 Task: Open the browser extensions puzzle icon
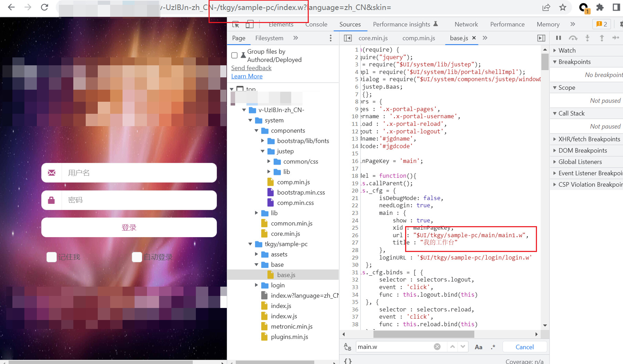point(600,7)
